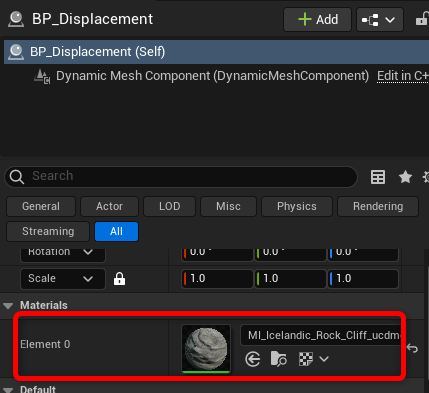Click the rock material sphere thumbnail

click(x=206, y=349)
